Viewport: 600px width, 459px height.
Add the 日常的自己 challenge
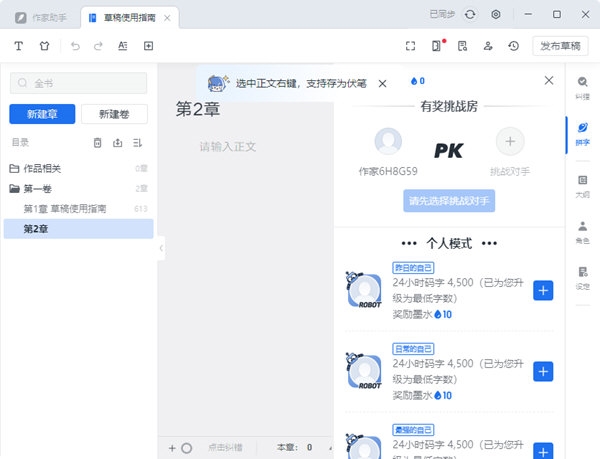coord(543,371)
